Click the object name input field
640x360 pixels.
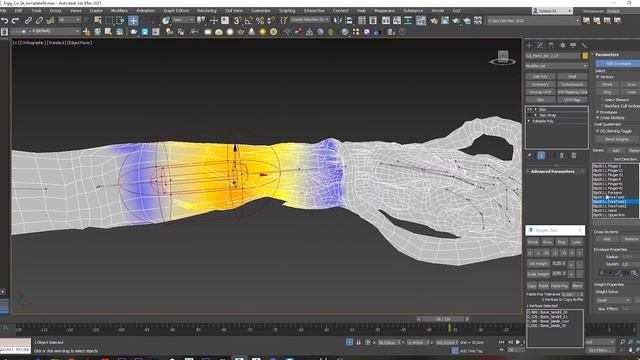pyautogui.click(x=553, y=56)
